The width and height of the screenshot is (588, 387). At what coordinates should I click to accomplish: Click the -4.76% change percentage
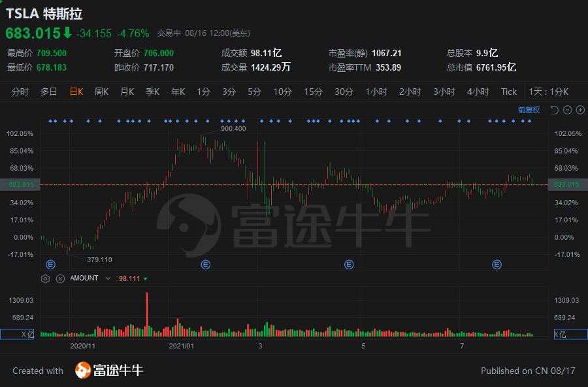click(133, 34)
